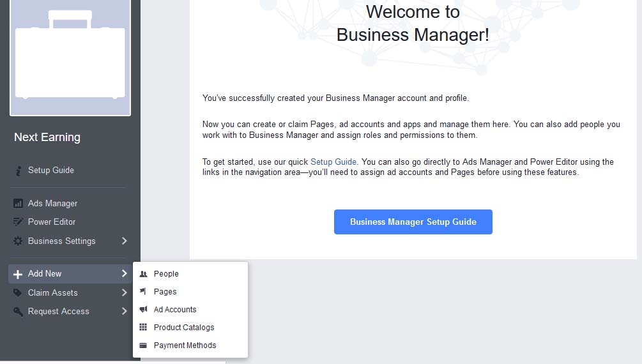Click the Claim Assets tag icon
This screenshot has width=642, height=364.
pos(18,292)
